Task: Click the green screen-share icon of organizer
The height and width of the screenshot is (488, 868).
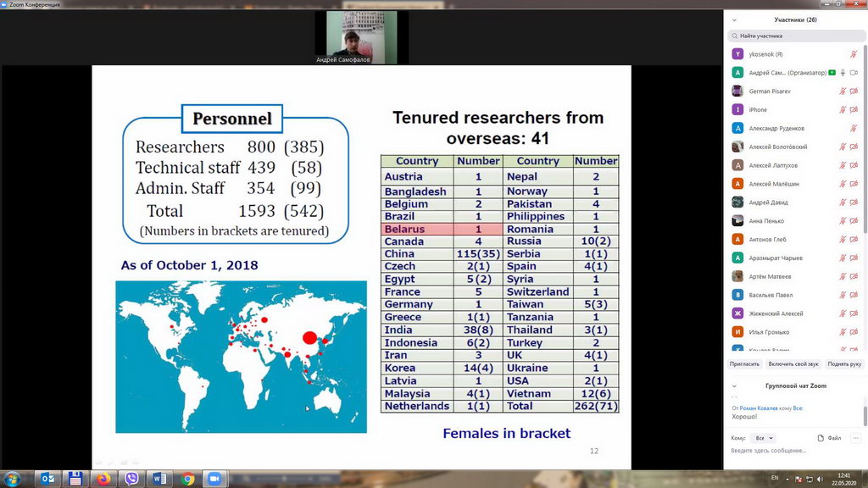Action: click(832, 73)
